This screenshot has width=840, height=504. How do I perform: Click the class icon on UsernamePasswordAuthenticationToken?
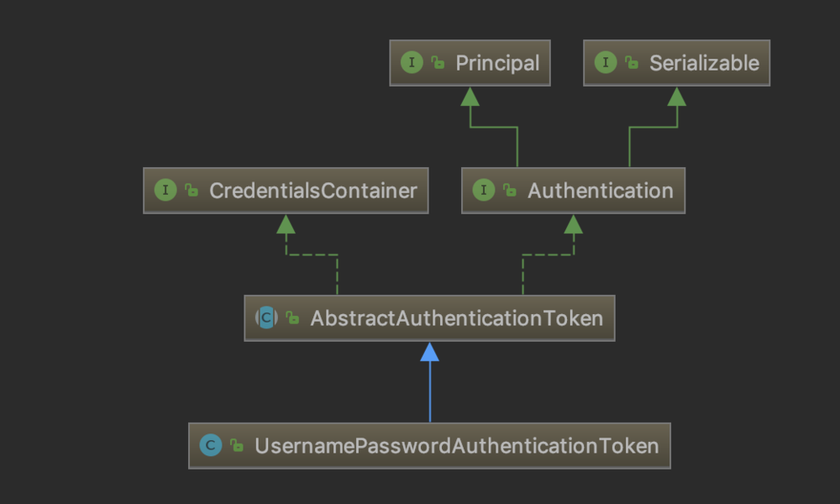[211, 446]
